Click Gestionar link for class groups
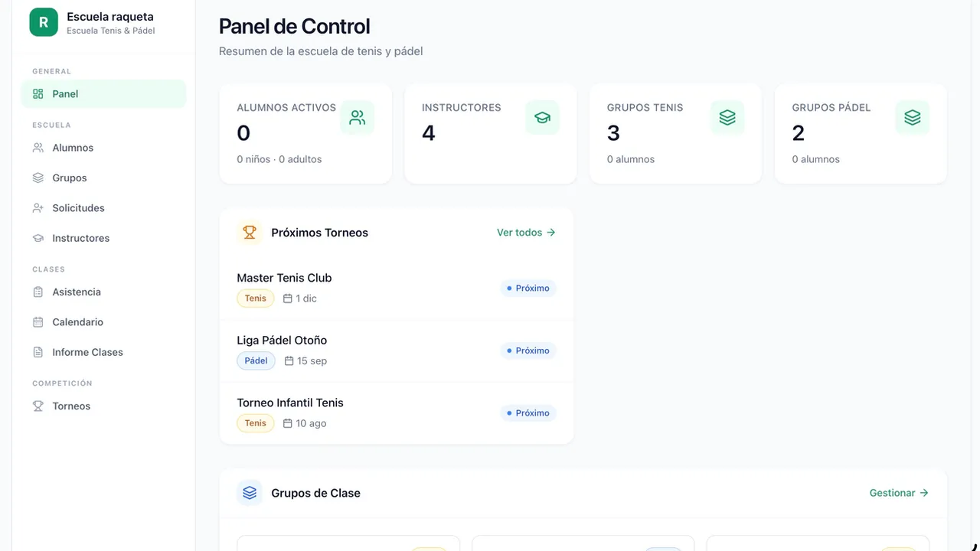The width and height of the screenshot is (980, 551). (899, 493)
